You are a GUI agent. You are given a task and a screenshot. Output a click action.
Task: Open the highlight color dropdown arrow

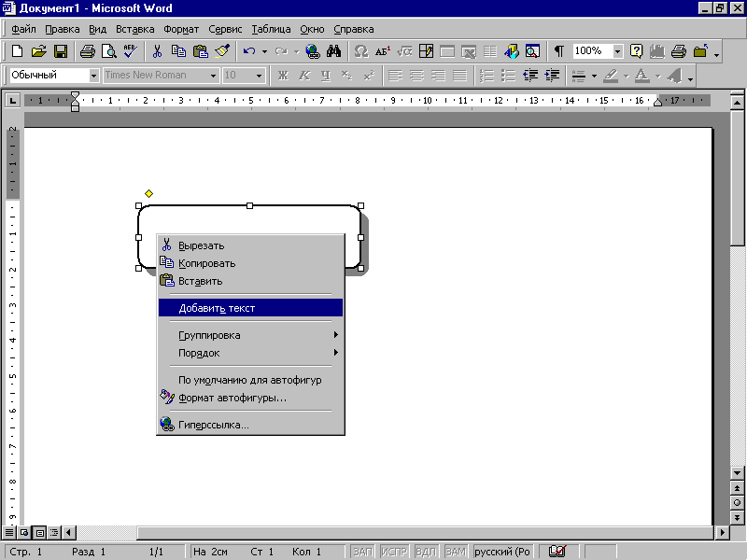626,76
